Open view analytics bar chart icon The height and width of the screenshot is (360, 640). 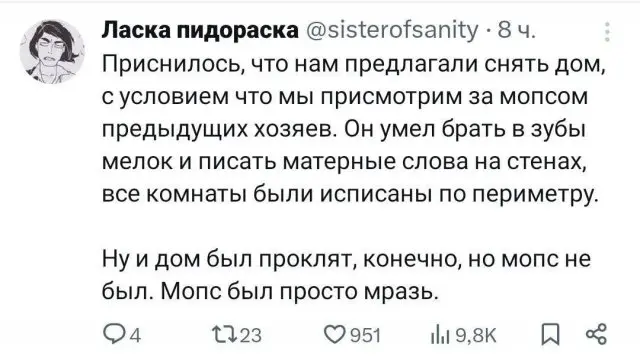click(x=440, y=335)
